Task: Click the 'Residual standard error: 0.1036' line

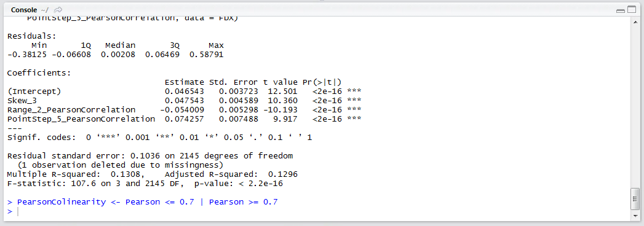Action: click(150, 156)
